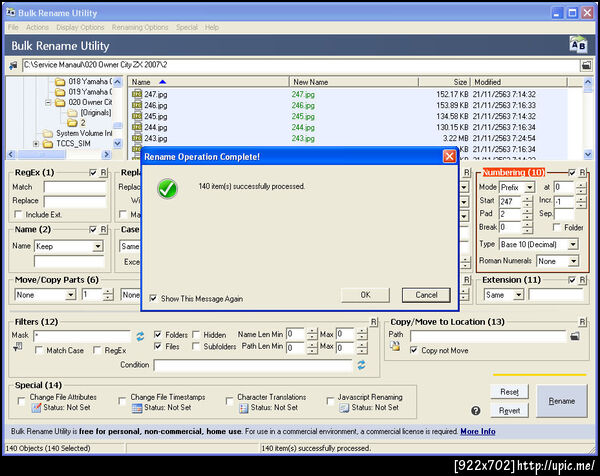Toggle Show This Message Again checkbox
The width and height of the screenshot is (600, 476).
click(153, 298)
